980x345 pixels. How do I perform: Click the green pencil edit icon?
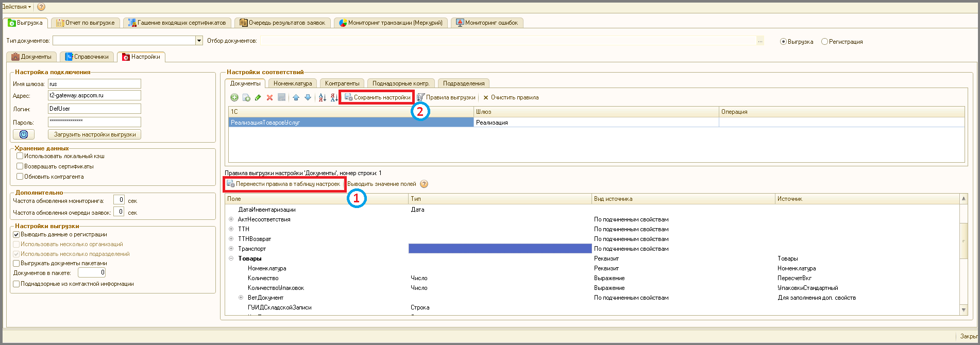point(258,97)
